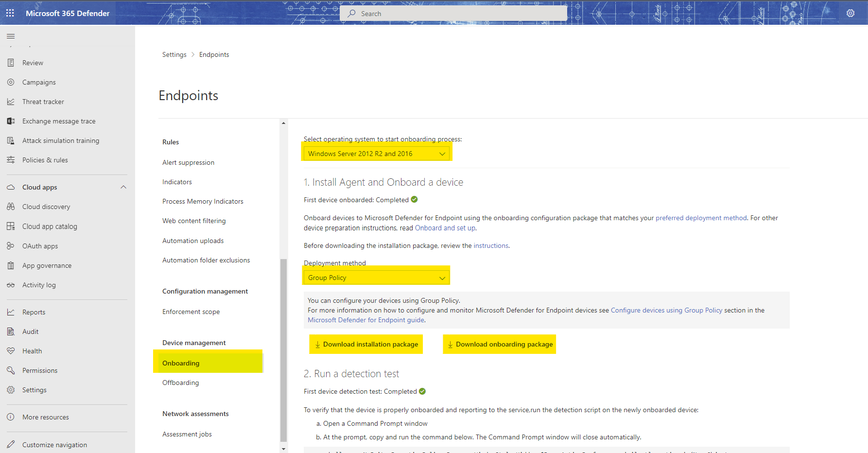Open Health page from sidebar
The image size is (868, 453).
click(x=32, y=351)
